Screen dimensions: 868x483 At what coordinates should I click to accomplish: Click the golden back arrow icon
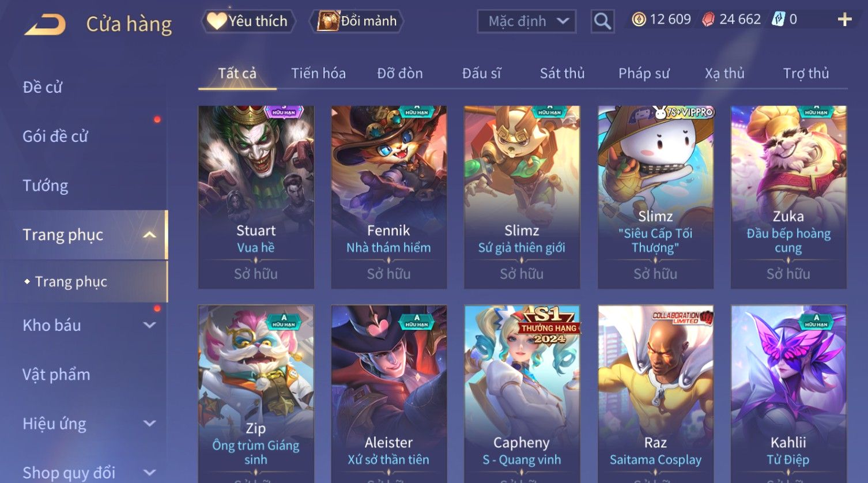point(45,24)
